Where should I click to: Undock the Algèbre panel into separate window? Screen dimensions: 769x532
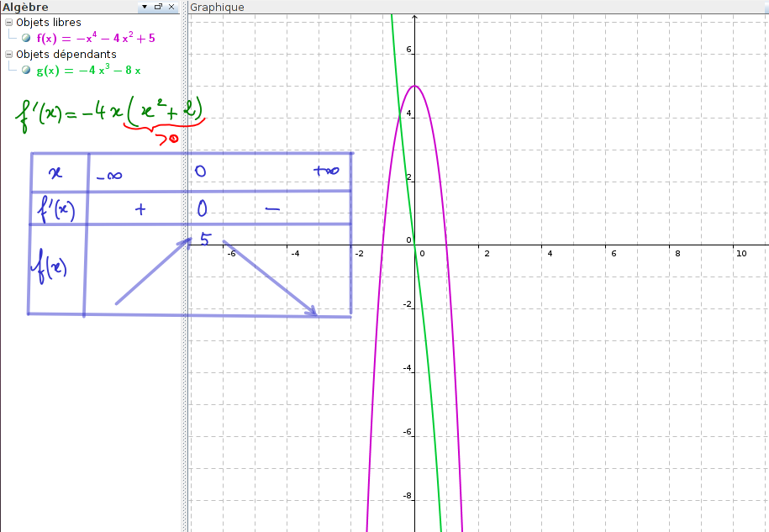(x=158, y=7)
